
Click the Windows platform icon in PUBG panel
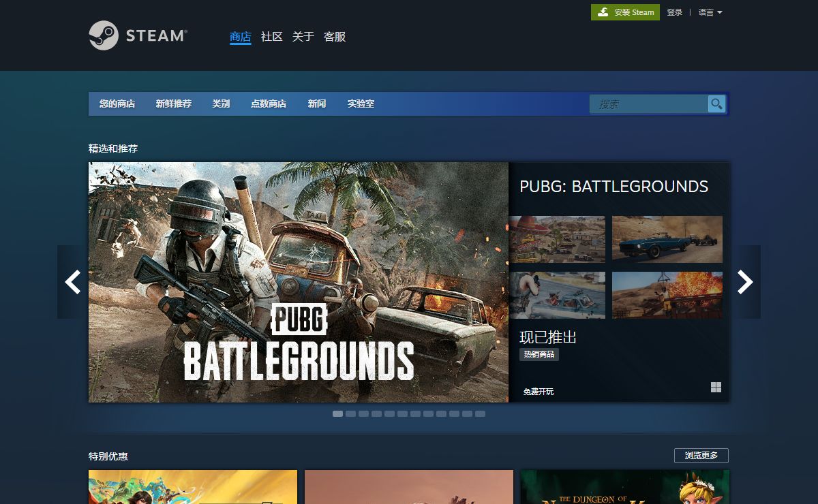coord(716,388)
